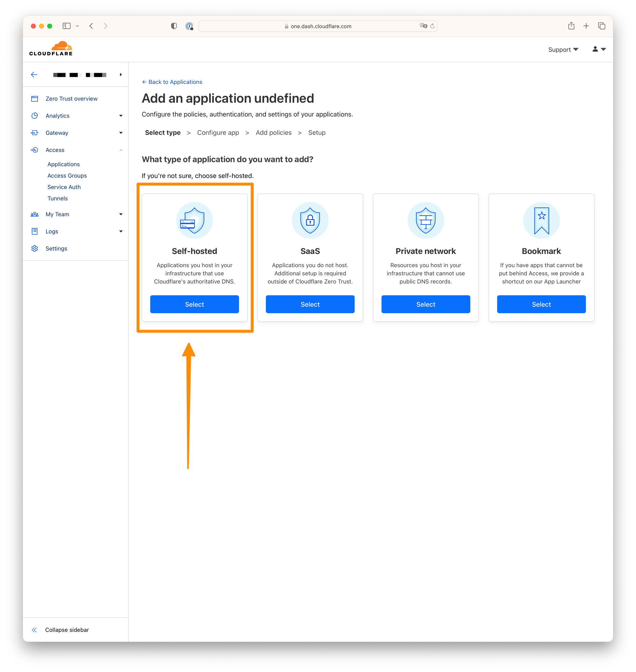Click the address bar URL field
This screenshot has width=636, height=672.
pos(318,26)
